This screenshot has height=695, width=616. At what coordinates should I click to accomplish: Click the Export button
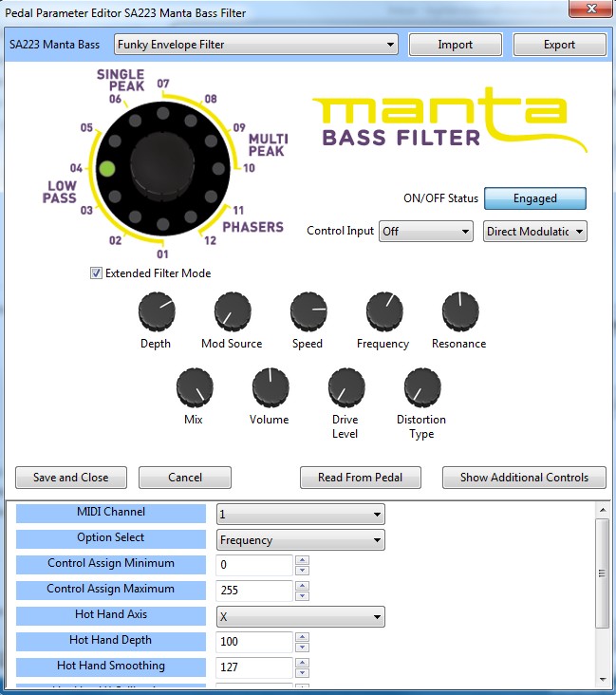point(559,45)
